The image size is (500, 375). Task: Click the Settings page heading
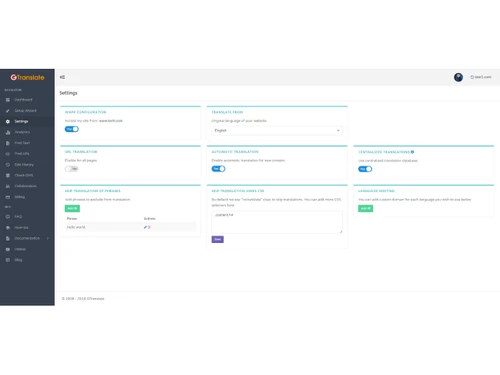pyautogui.click(x=68, y=93)
